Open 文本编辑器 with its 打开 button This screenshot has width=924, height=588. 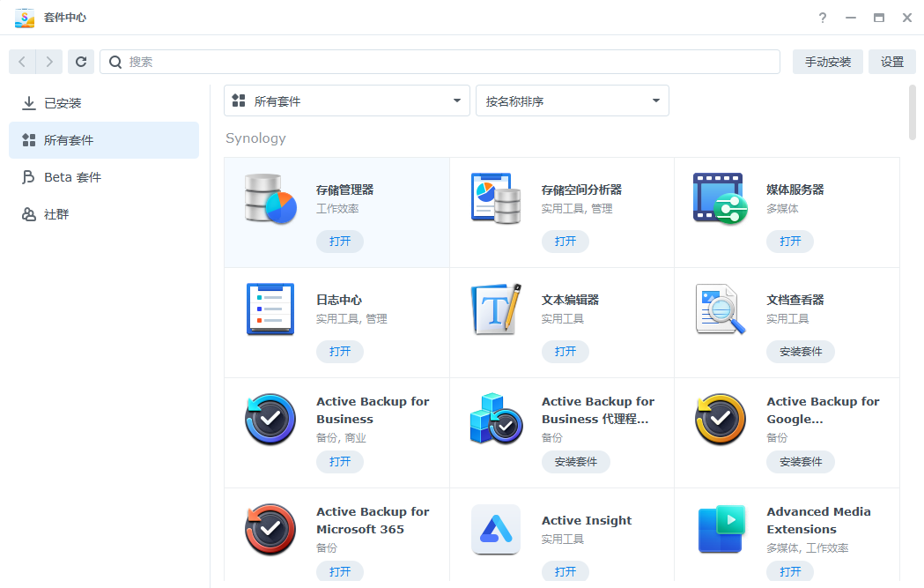[x=565, y=352]
